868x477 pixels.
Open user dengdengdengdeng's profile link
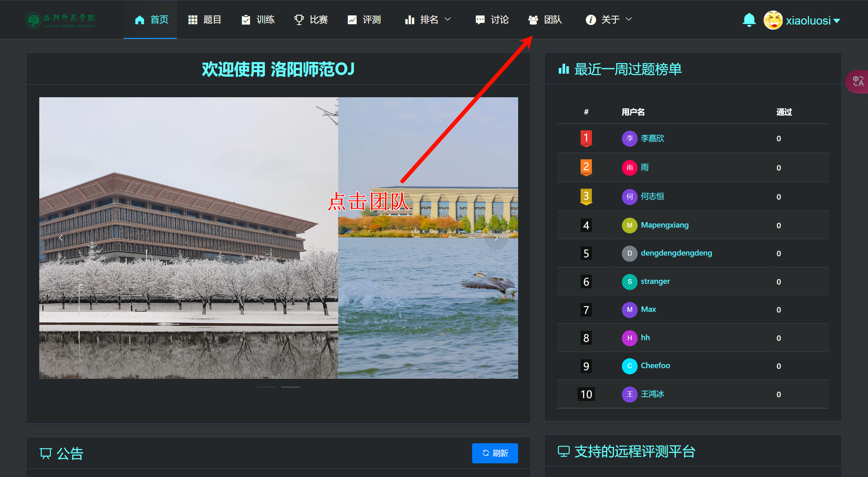[x=676, y=253]
